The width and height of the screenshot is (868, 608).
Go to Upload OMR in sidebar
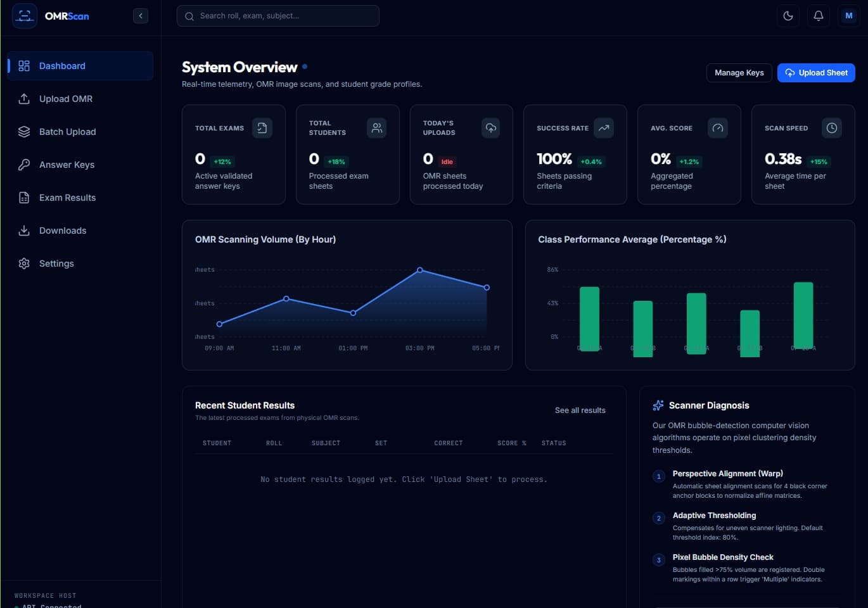point(80,99)
